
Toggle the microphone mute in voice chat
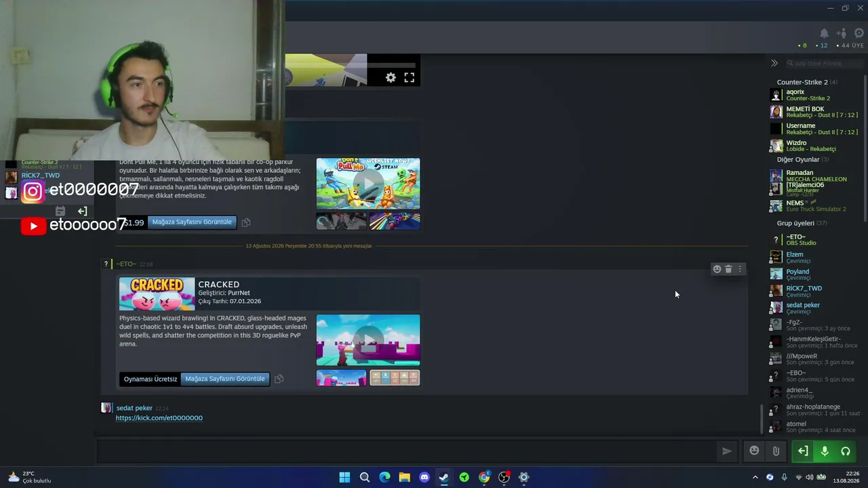point(825,451)
